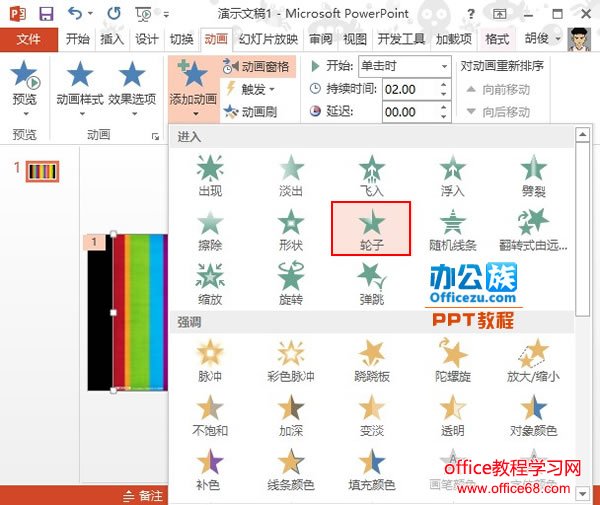600x505 pixels.
Task: Switch to the 审阅 review tab
Action: (x=321, y=39)
